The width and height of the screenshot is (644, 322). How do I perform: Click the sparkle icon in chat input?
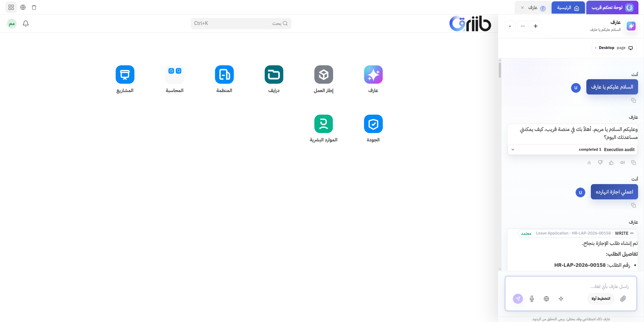pos(561,299)
